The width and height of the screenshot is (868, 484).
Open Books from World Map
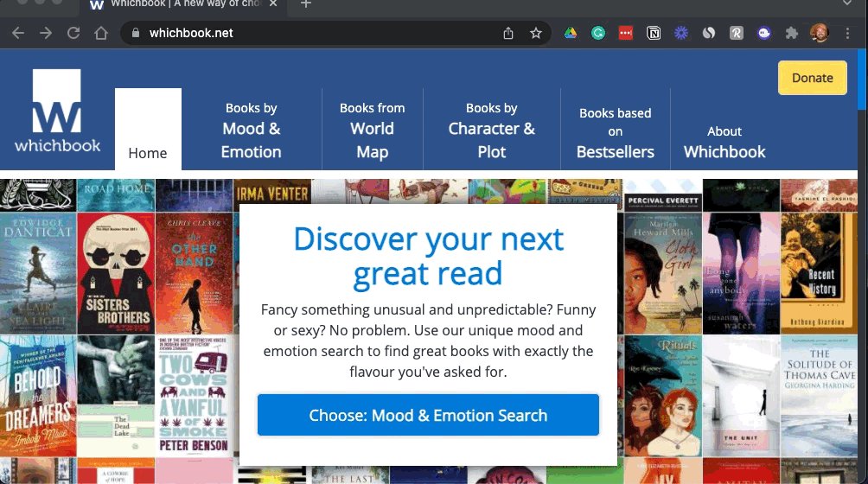pyautogui.click(x=372, y=130)
